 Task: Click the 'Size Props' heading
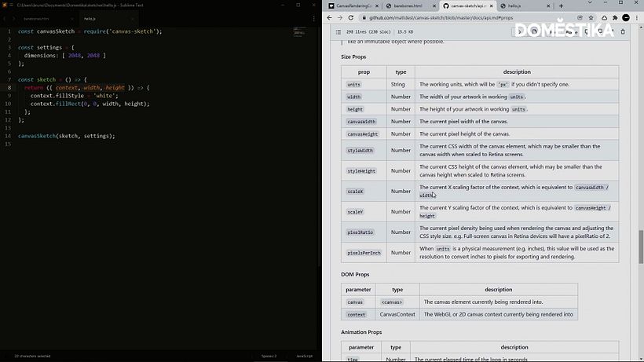(x=353, y=57)
